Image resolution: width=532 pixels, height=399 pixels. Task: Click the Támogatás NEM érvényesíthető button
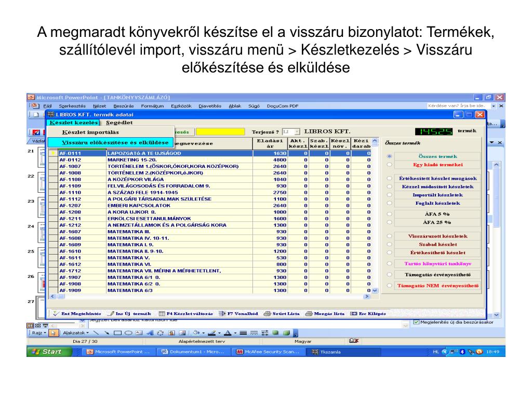[437, 286]
